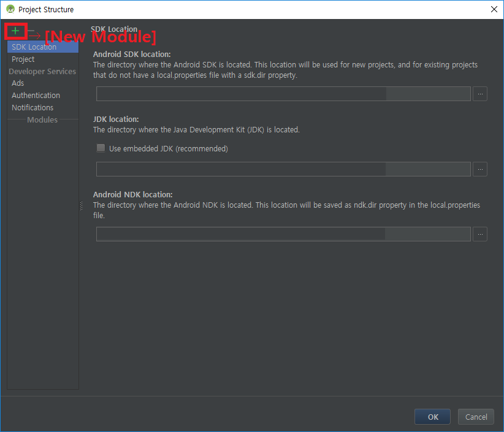The width and height of the screenshot is (504, 432).
Task: Click the sidebar splitter handle
Action: point(81,205)
